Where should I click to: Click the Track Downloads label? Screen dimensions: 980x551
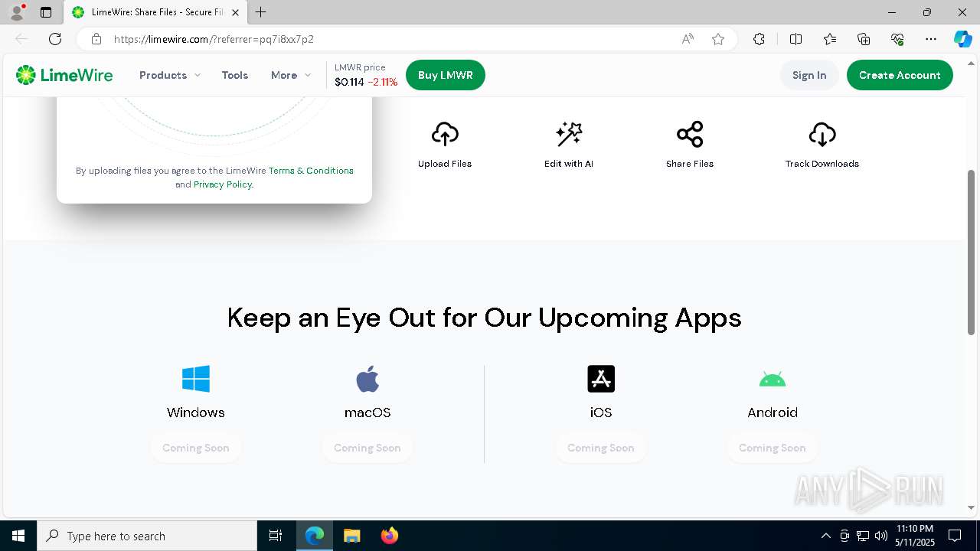822,164
